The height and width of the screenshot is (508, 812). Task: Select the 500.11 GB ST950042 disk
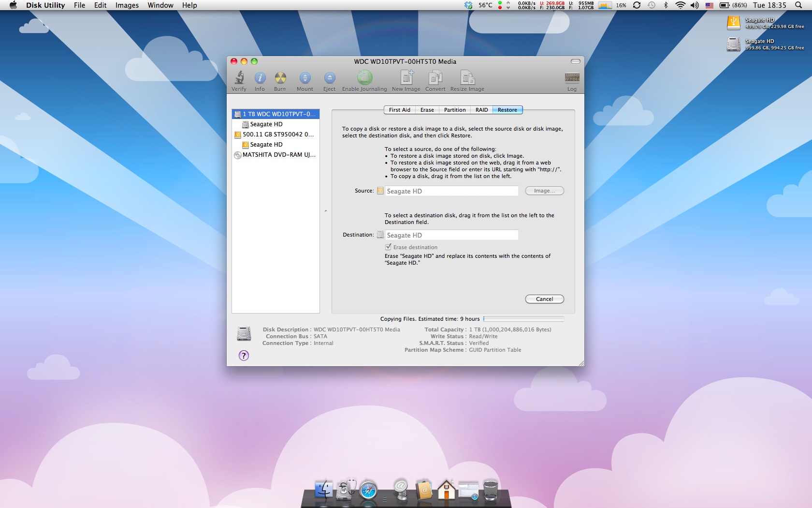click(275, 134)
